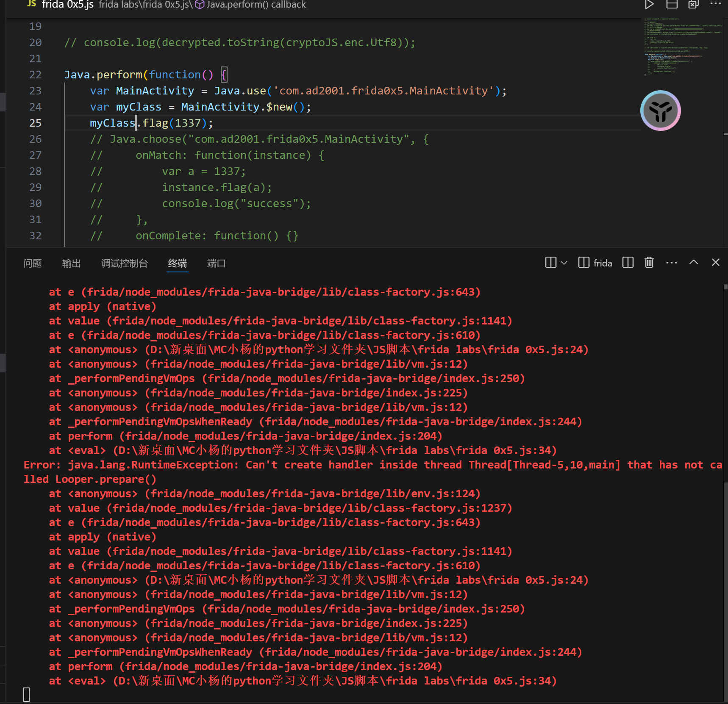Image resolution: width=728 pixels, height=704 pixels.
Task: Open the editor more actions menu
Action: pos(715,4)
